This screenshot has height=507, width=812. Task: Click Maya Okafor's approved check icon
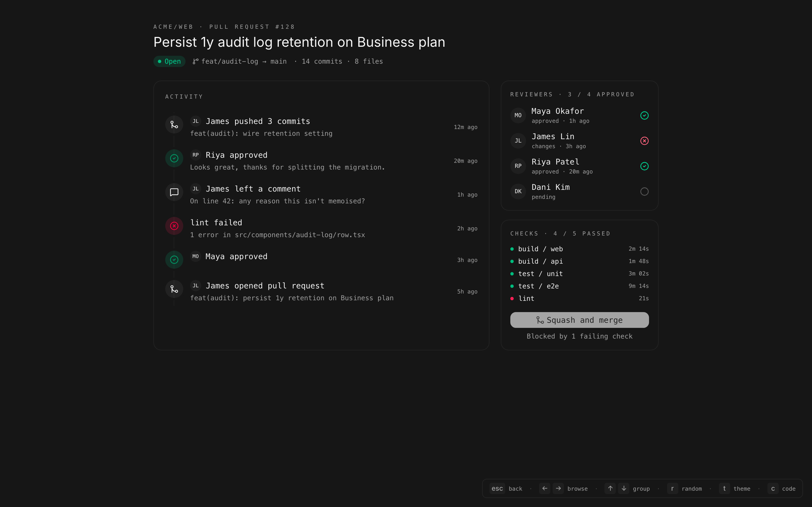point(644,115)
